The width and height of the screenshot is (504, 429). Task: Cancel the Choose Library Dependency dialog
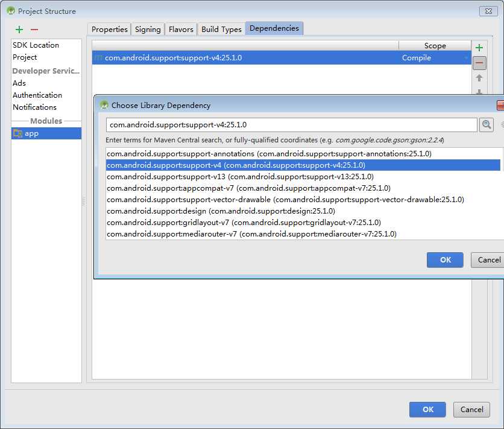coord(488,260)
